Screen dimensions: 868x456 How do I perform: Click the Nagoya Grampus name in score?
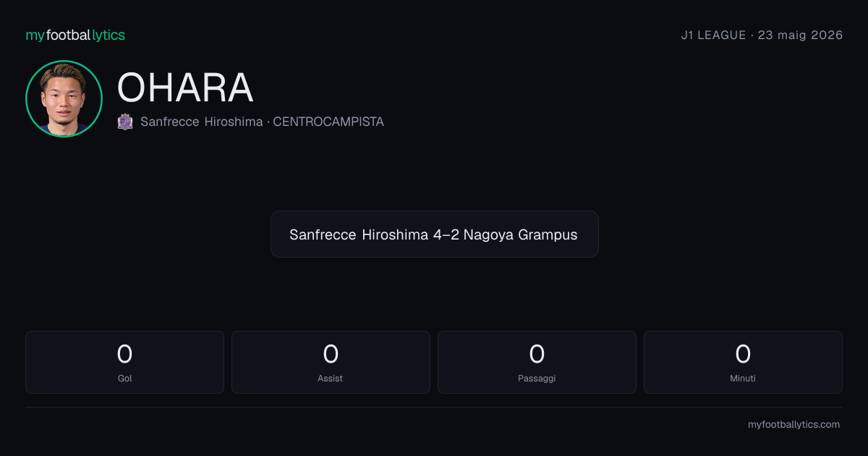(521, 235)
